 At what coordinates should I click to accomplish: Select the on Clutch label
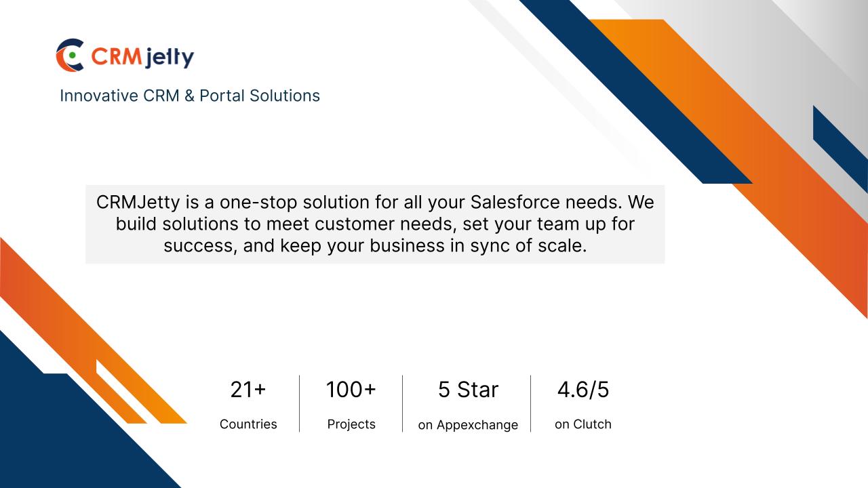pyautogui.click(x=583, y=424)
